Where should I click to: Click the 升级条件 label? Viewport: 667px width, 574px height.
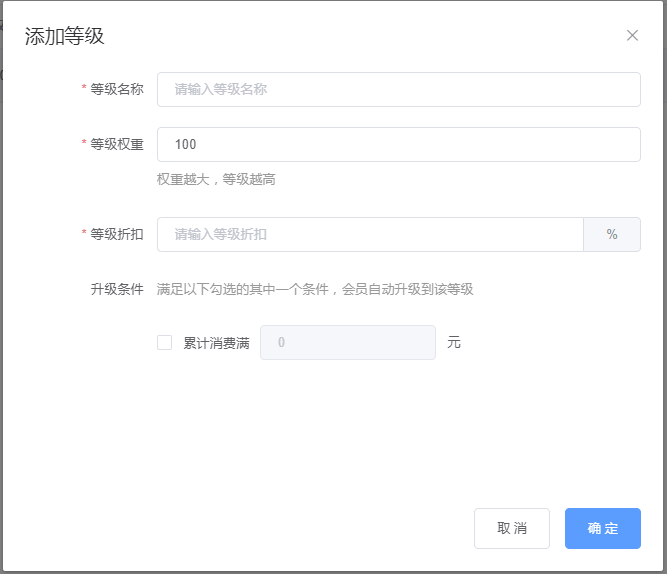tap(117, 289)
